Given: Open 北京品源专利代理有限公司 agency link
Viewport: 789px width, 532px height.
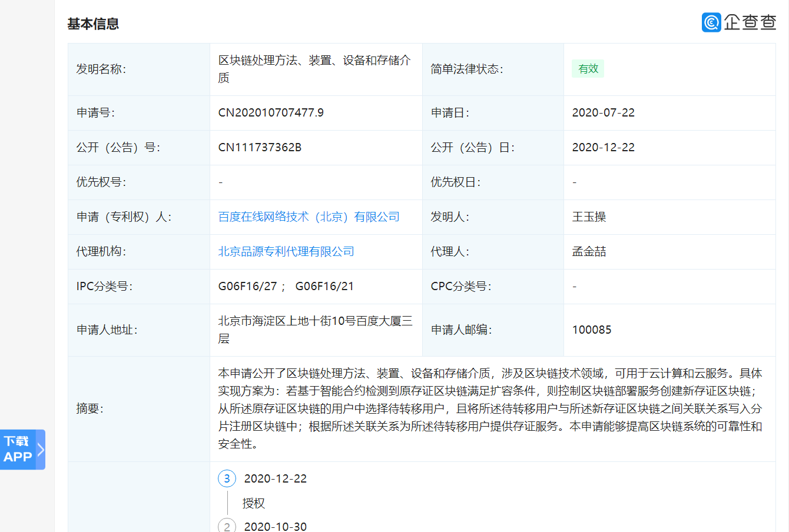Looking at the screenshot, I should (x=286, y=251).
